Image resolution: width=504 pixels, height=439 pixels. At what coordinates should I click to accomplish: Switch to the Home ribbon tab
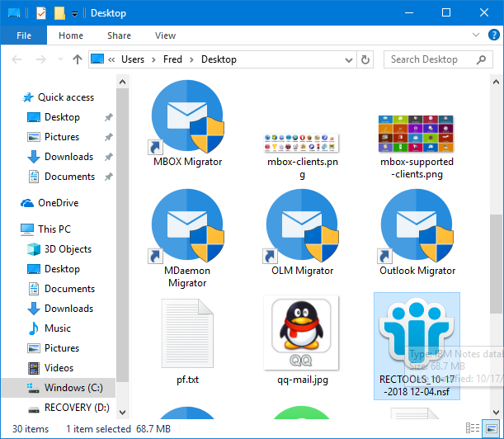pyautogui.click(x=71, y=35)
